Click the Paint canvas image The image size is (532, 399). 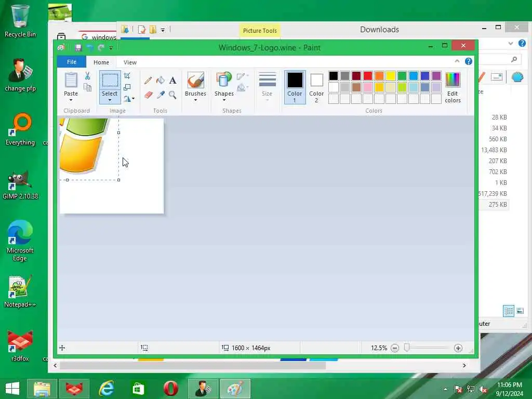coord(112,166)
